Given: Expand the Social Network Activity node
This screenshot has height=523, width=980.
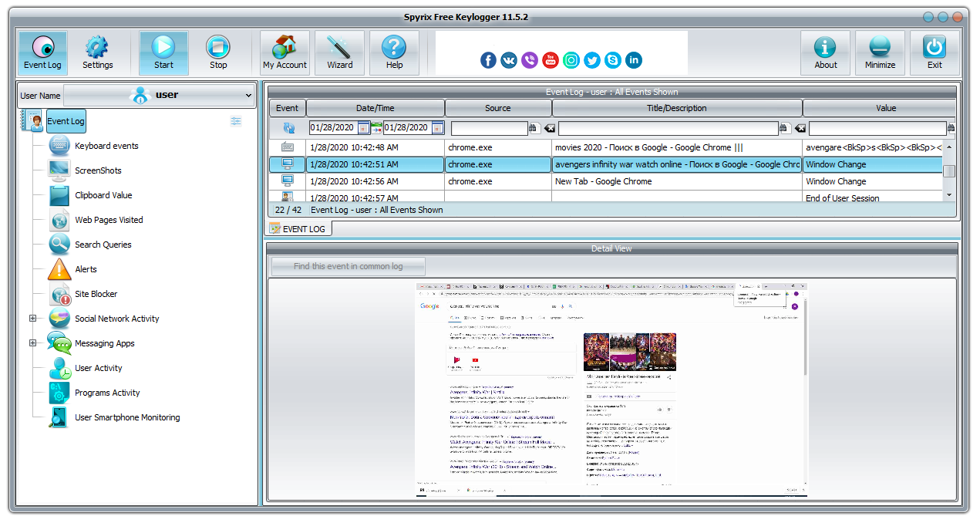Looking at the screenshot, I should click(x=32, y=319).
